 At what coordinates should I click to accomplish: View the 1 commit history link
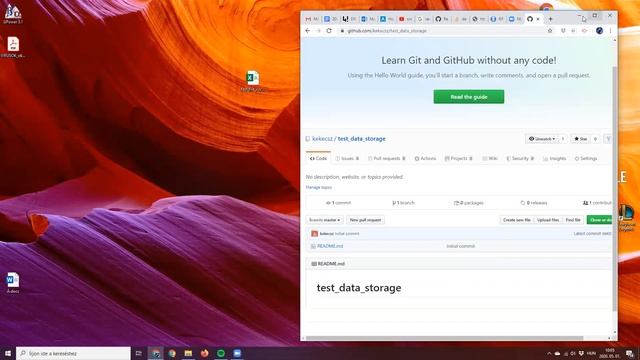point(338,203)
